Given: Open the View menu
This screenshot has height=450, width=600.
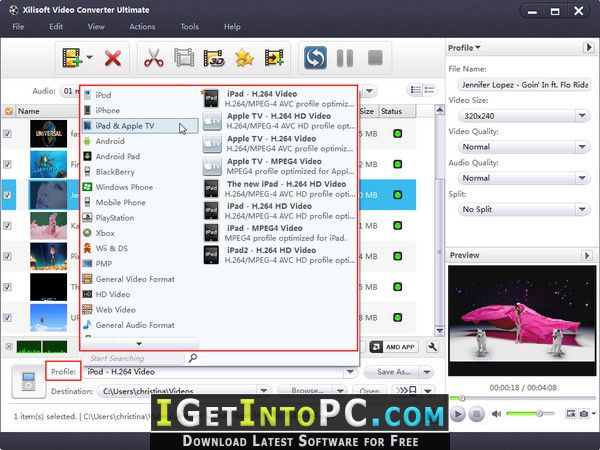Looking at the screenshot, I should [x=96, y=27].
